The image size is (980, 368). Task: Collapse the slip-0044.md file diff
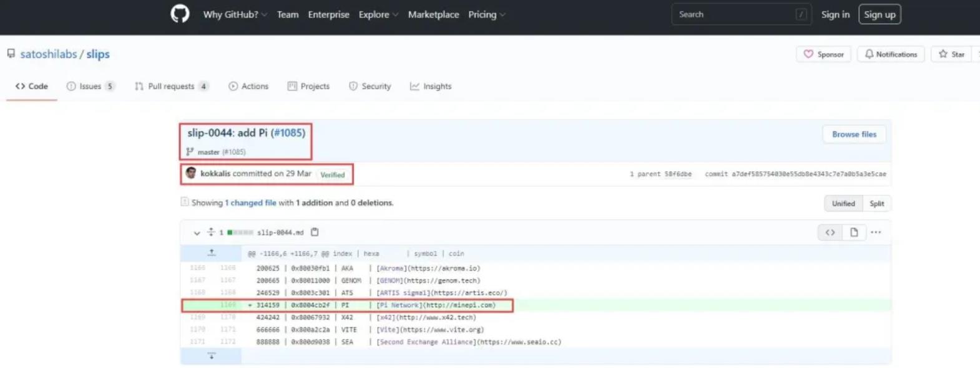197,233
